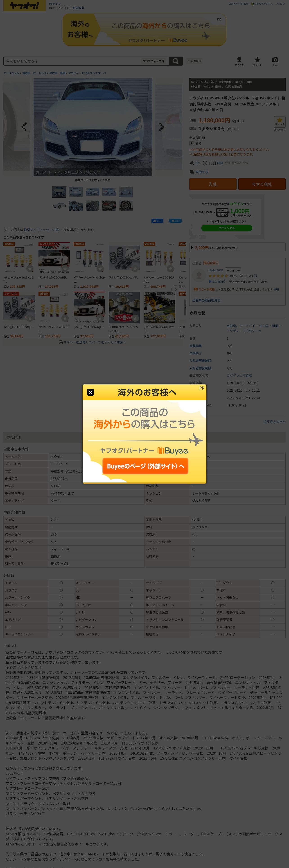Expand the 条件指定 search conditions
This screenshot has height=868, width=289.
194,61
